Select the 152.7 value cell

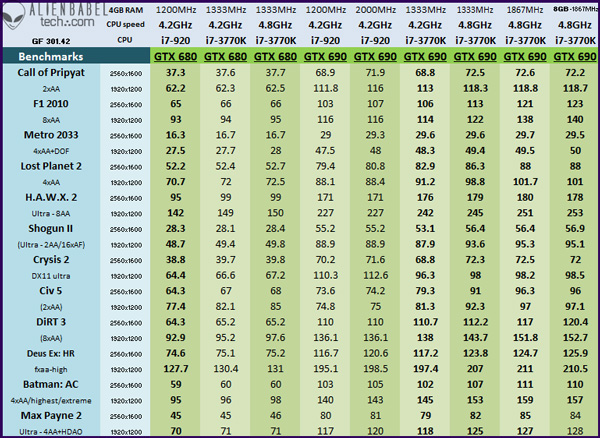(x=575, y=338)
